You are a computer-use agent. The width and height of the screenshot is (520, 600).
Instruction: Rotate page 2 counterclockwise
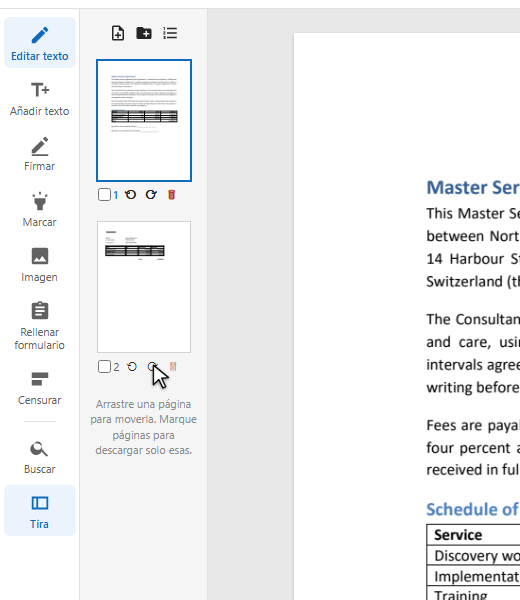(132, 367)
